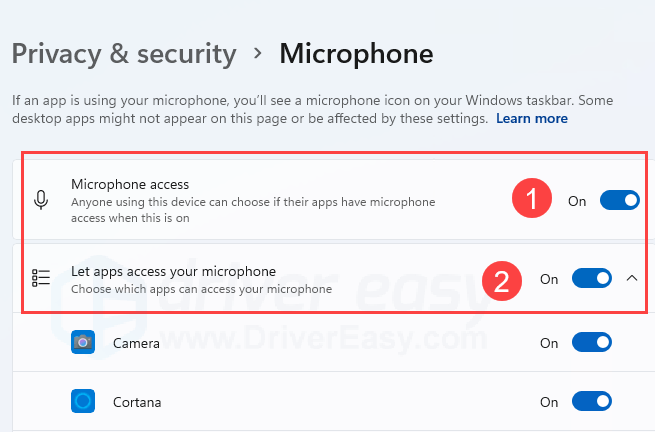The height and width of the screenshot is (432, 655).
Task: Click the Camera app icon
Action: [x=83, y=342]
